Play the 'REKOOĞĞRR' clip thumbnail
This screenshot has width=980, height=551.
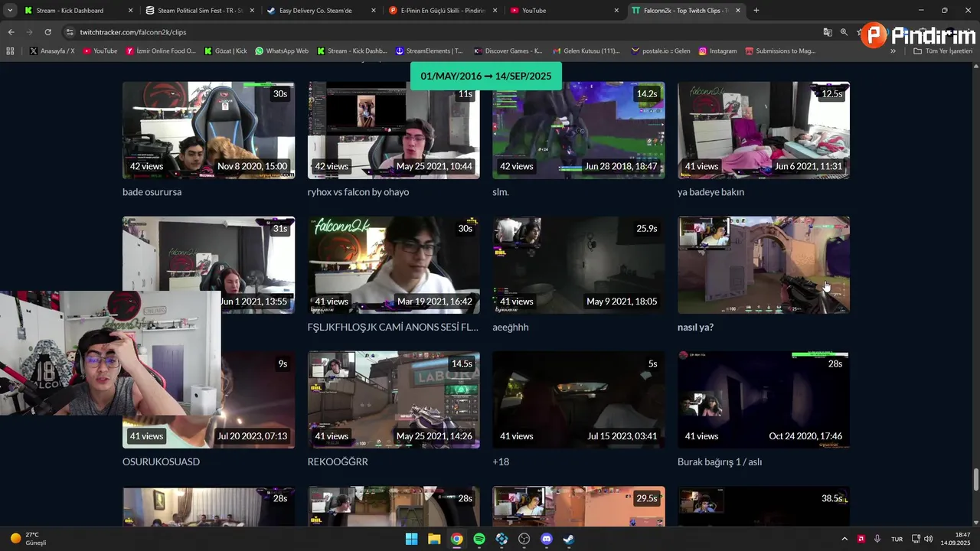point(394,399)
